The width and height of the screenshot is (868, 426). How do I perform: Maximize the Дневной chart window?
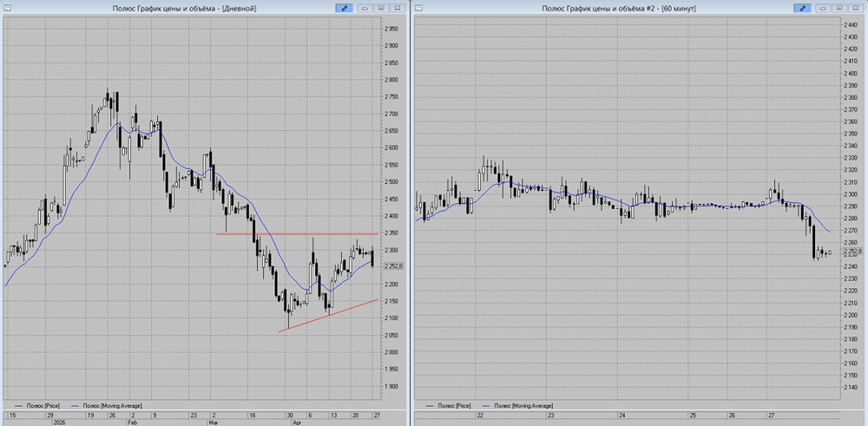click(381, 9)
